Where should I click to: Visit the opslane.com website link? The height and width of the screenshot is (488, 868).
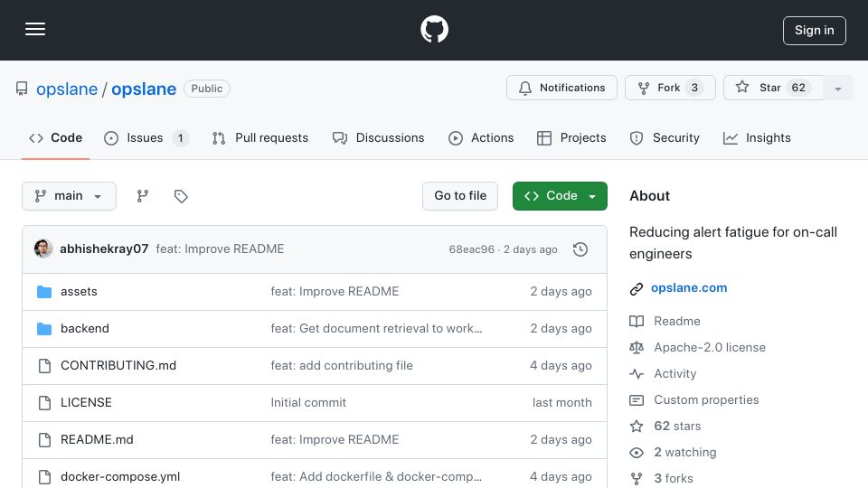tap(689, 287)
